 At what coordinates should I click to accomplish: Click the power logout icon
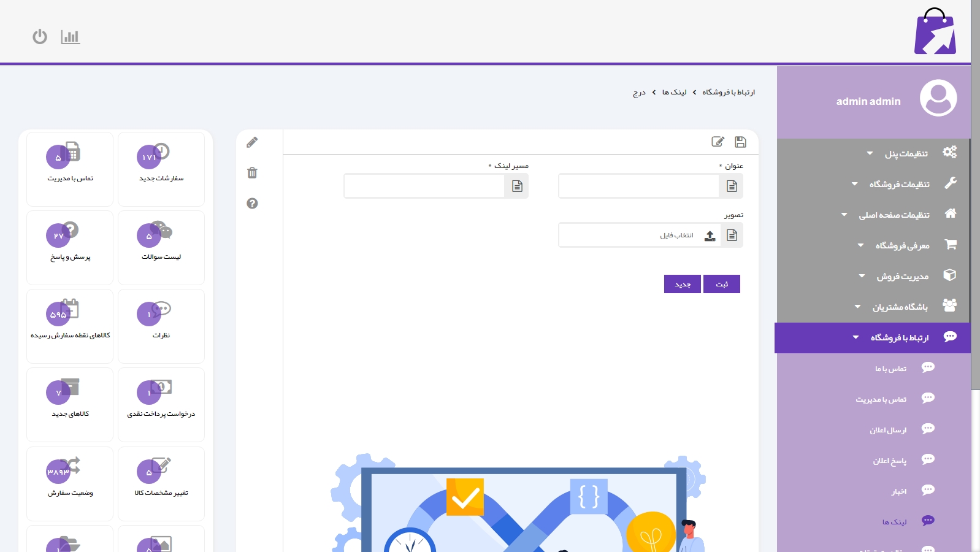pos(40,37)
